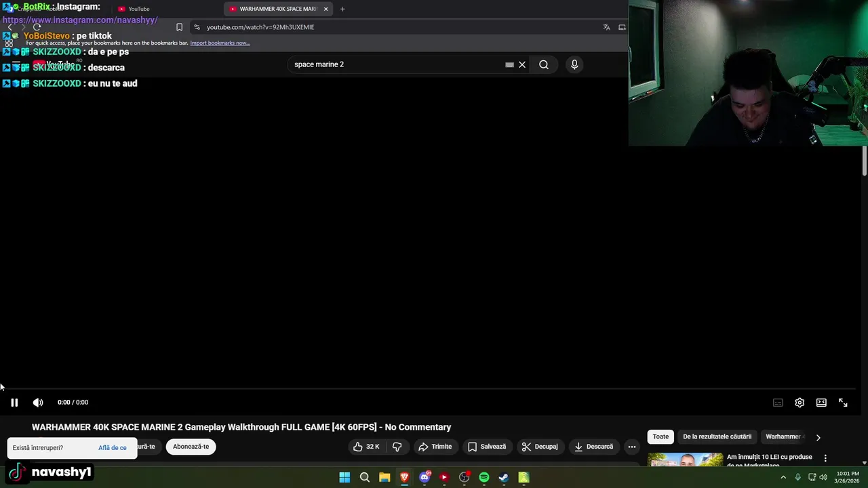This screenshot has height=488, width=868.
Task: Clear the YouTube search text
Action: (522, 64)
